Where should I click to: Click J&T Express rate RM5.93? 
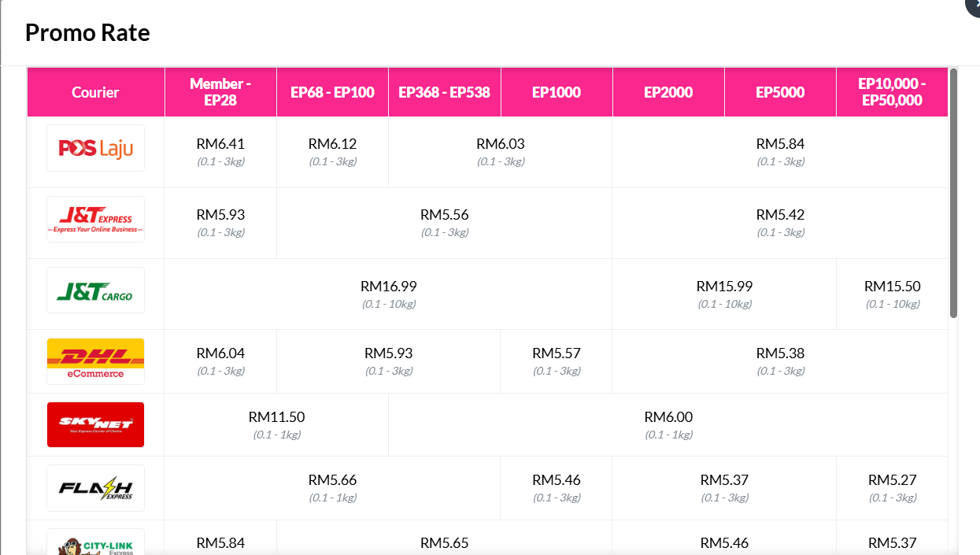(x=220, y=215)
